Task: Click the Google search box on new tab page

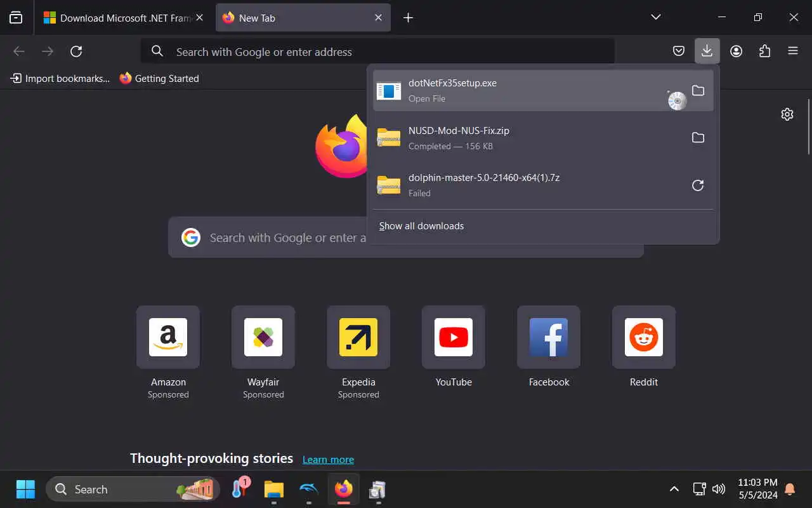Action: tap(406, 237)
